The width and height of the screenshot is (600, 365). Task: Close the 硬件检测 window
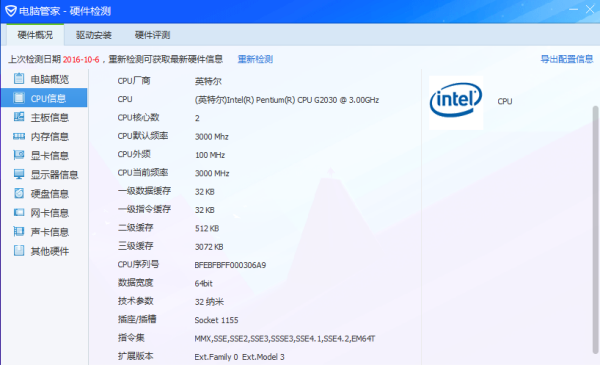point(590,9)
